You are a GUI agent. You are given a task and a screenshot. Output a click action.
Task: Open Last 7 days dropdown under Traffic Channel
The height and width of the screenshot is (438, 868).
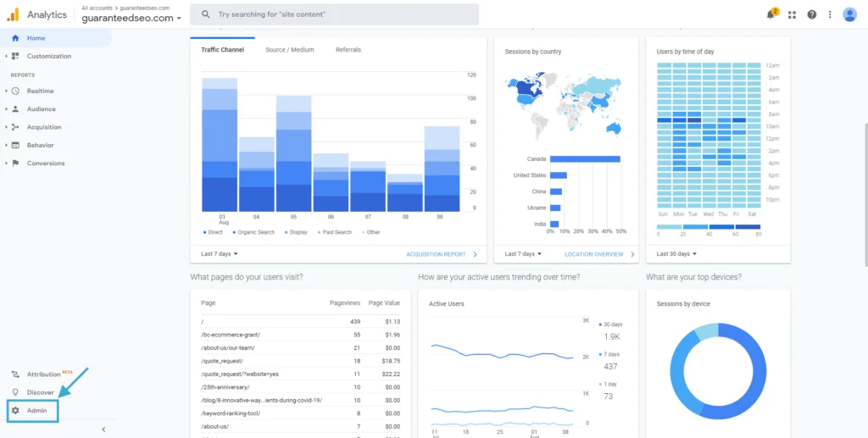click(220, 254)
